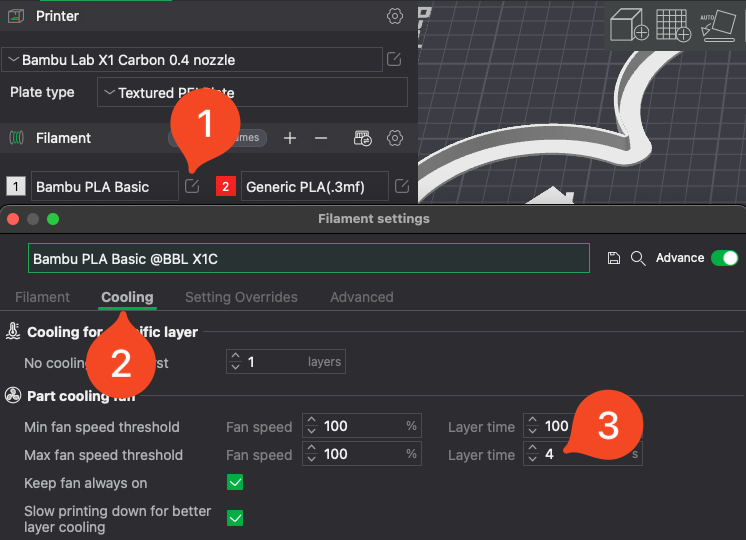Image resolution: width=746 pixels, height=540 pixels.
Task: Click the Max fan speed value field
Action: pos(362,454)
